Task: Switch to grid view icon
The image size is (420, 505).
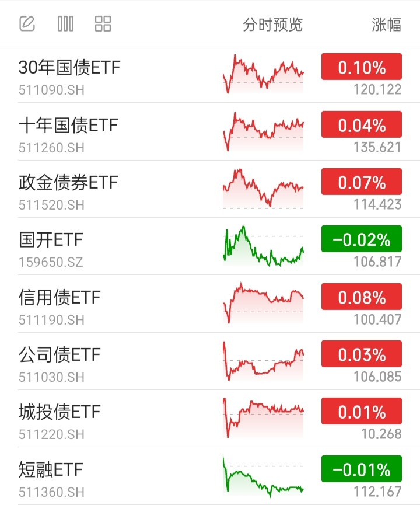Action: coord(103,24)
